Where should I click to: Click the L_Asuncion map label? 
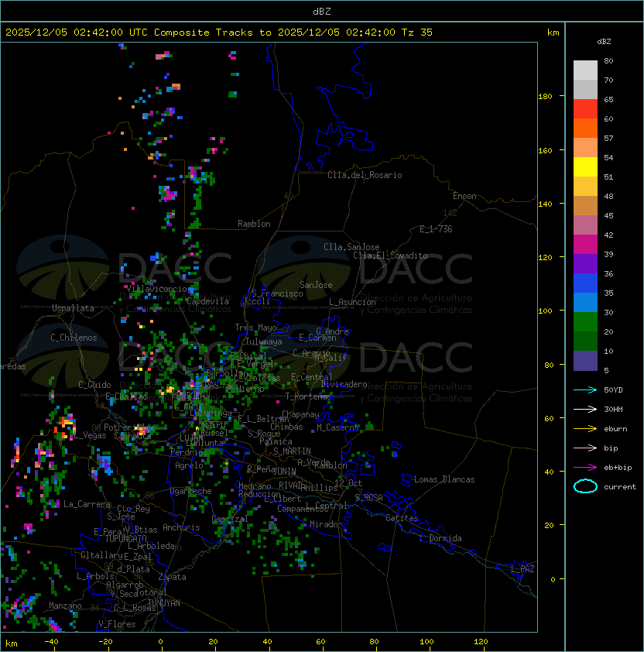coord(352,302)
